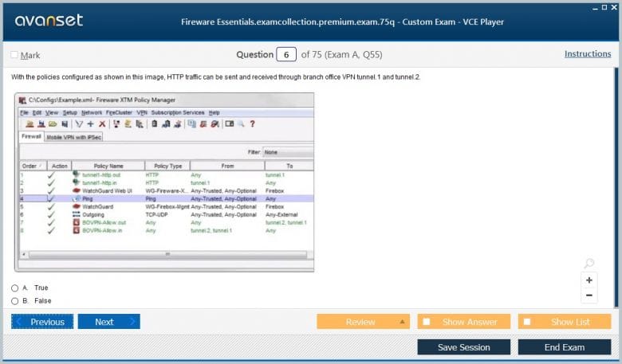The height and width of the screenshot is (364, 622).
Task: Click the magnifier search icon in Policy Manager toolbar
Action: tap(241, 124)
